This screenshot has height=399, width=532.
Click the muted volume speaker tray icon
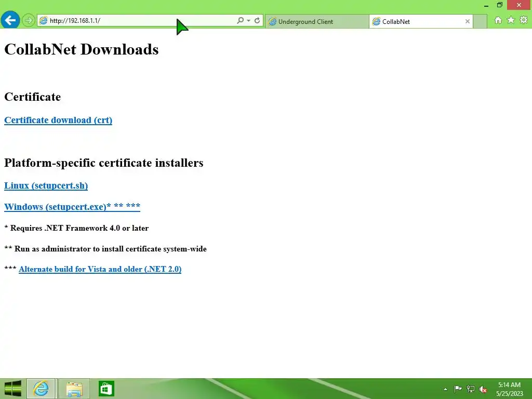point(483,389)
